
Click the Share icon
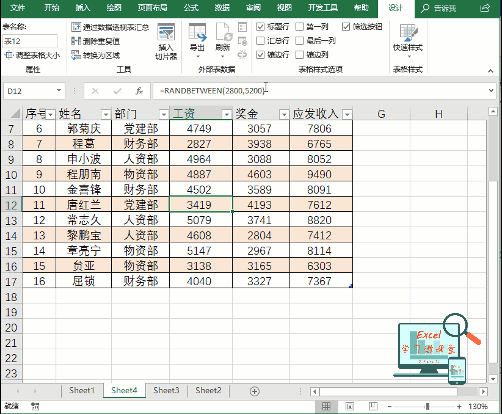pyautogui.click(x=485, y=8)
